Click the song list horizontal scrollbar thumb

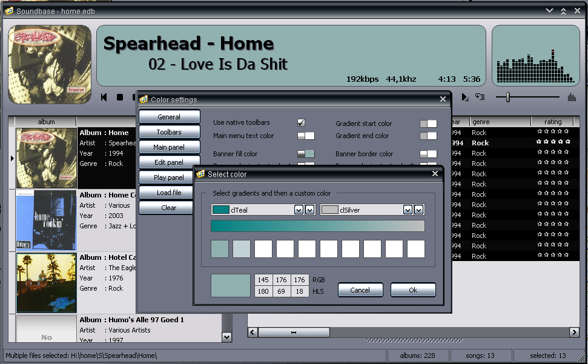click(x=294, y=332)
